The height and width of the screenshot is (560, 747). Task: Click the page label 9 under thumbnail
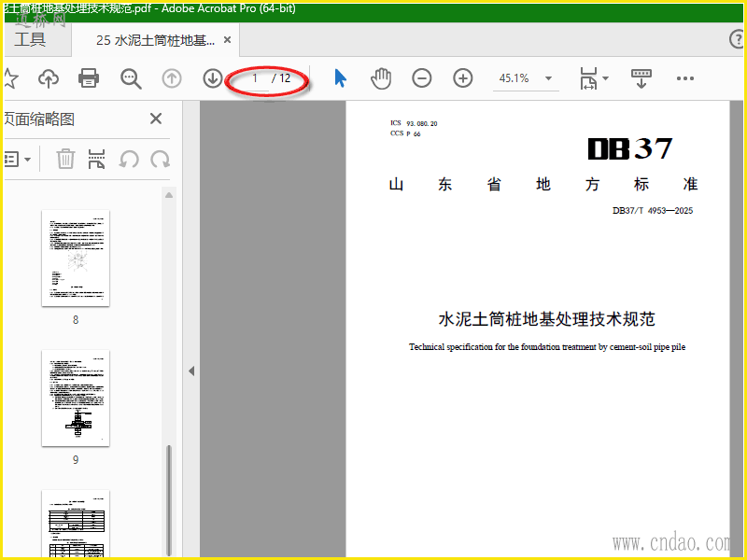point(76,459)
